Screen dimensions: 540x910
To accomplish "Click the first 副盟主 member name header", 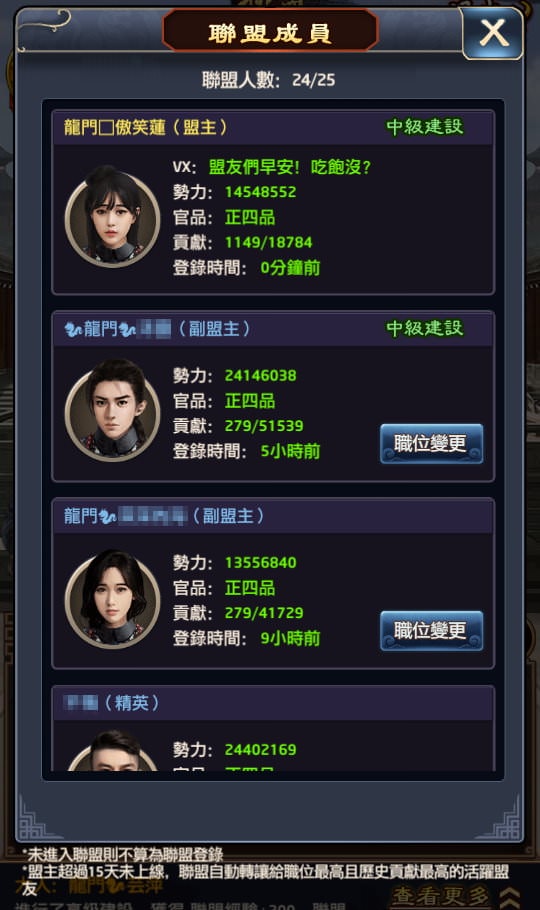I will click(x=157, y=329).
